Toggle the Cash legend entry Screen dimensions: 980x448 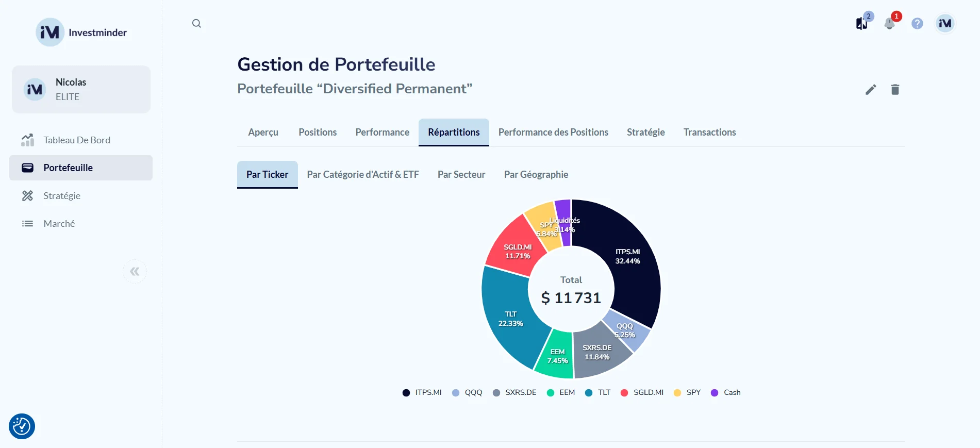tap(726, 392)
